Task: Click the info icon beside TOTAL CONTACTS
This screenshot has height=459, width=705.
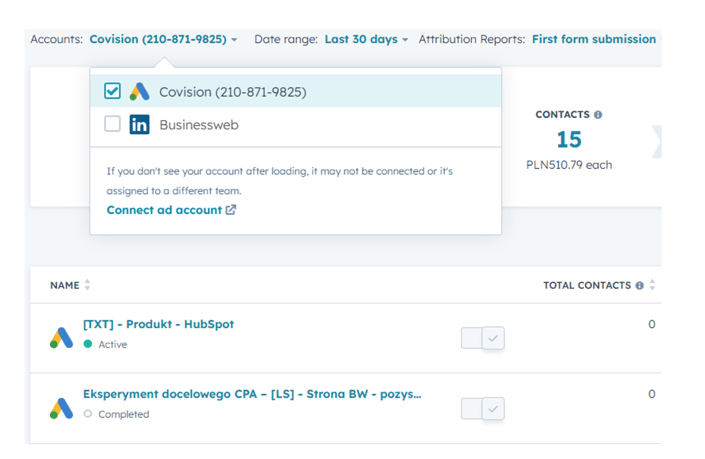Action: click(639, 285)
